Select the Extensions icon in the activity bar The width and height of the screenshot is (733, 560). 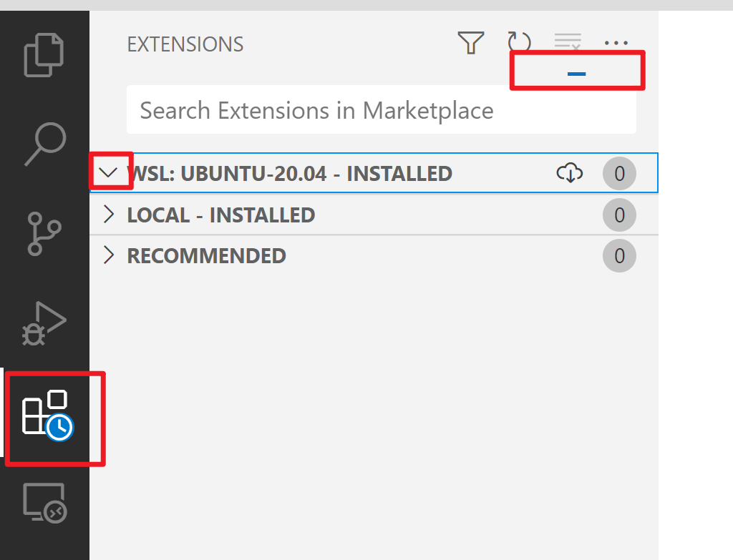(44, 415)
